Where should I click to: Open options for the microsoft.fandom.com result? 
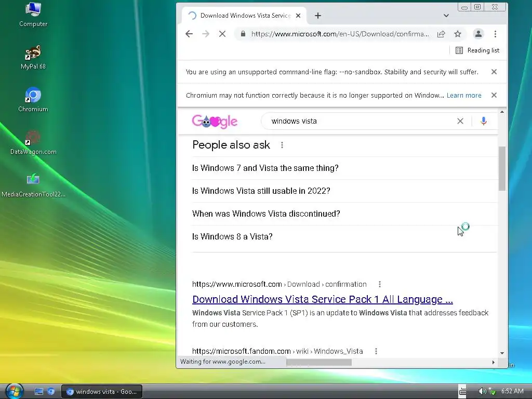coord(376,351)
